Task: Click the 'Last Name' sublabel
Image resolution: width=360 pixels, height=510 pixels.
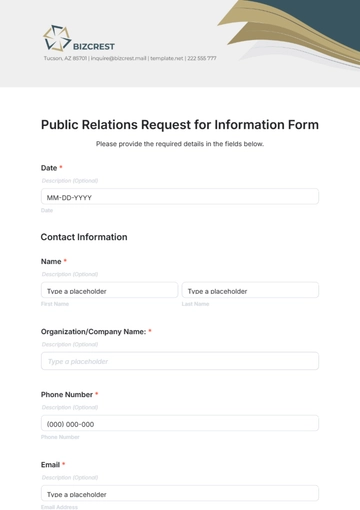Action: coord(195,304)
